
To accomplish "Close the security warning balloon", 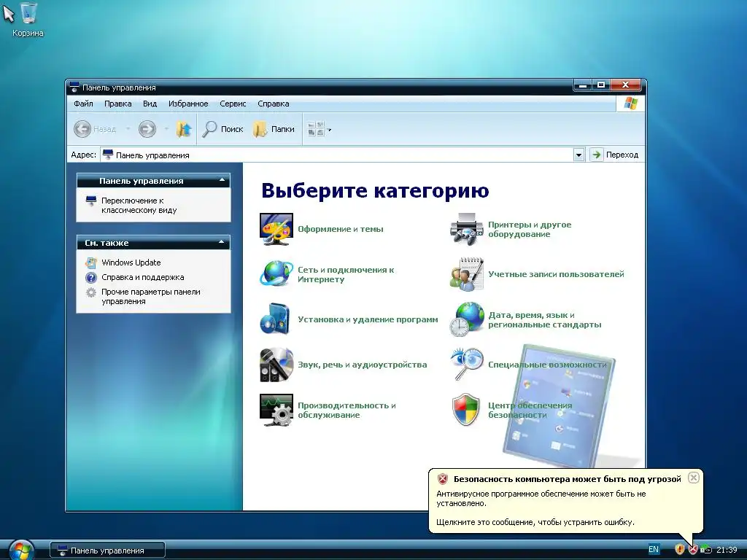I will 694,478.
